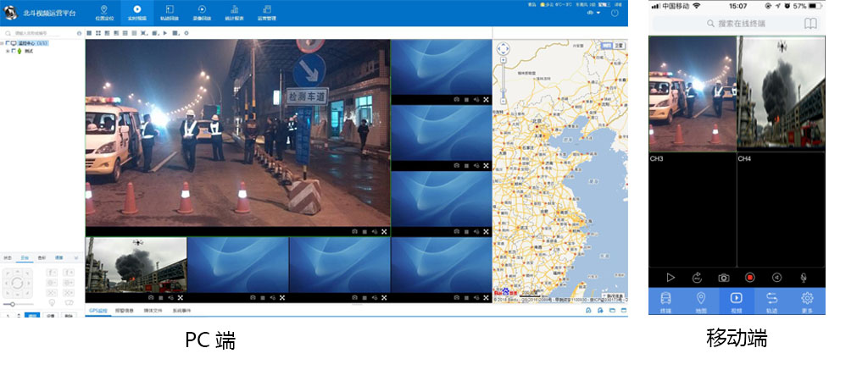868x370 pixels.
Task: Click the blue call button under PTZ slider
Action: pos(32,317)
